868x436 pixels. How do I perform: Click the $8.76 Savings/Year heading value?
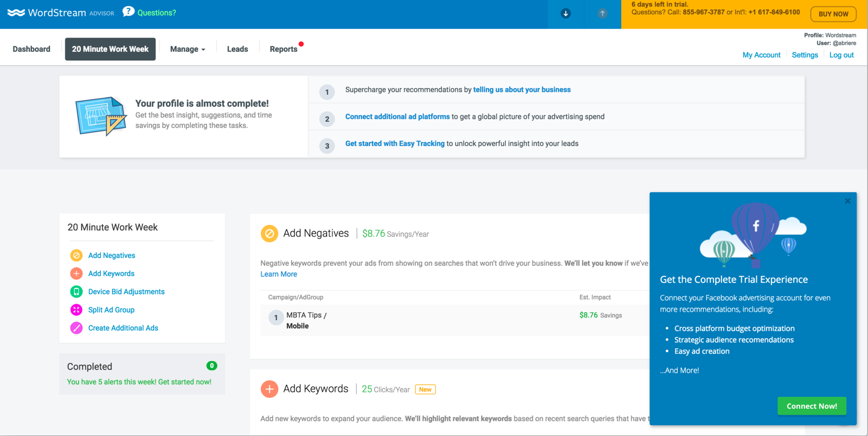395,234
